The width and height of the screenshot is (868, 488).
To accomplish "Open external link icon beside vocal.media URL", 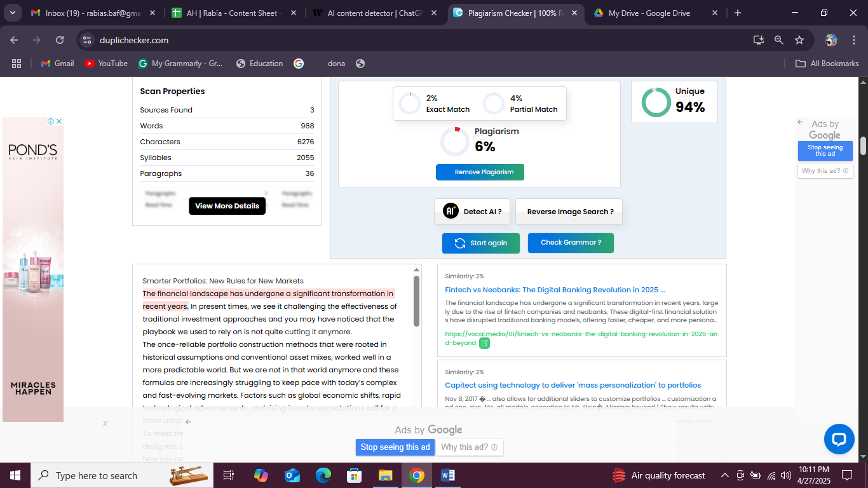I will point(484,343).
